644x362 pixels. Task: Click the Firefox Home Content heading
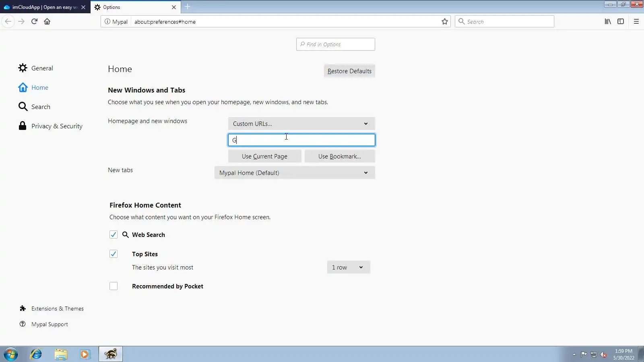click(145, 205)
